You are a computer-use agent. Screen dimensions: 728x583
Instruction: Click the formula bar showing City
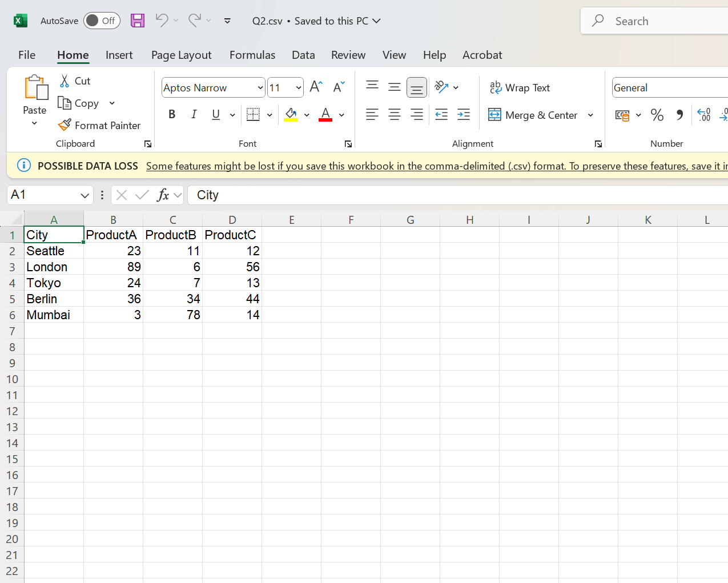(458, 195)
